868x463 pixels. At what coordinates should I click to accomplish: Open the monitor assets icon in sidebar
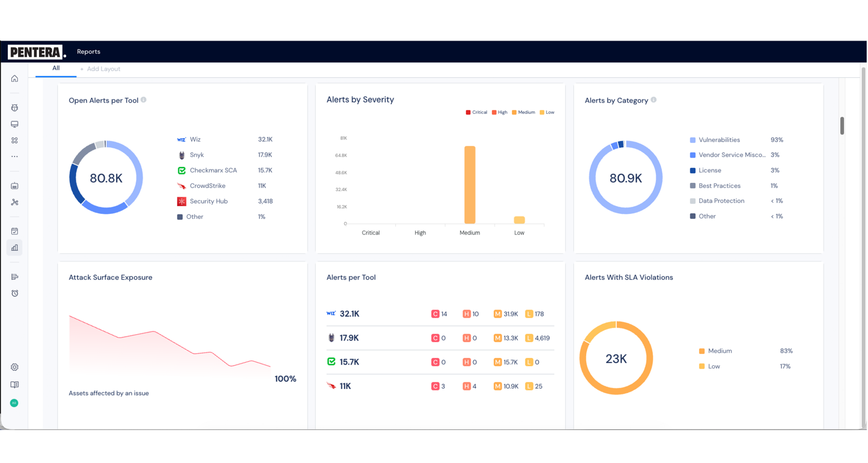[15, 124]
